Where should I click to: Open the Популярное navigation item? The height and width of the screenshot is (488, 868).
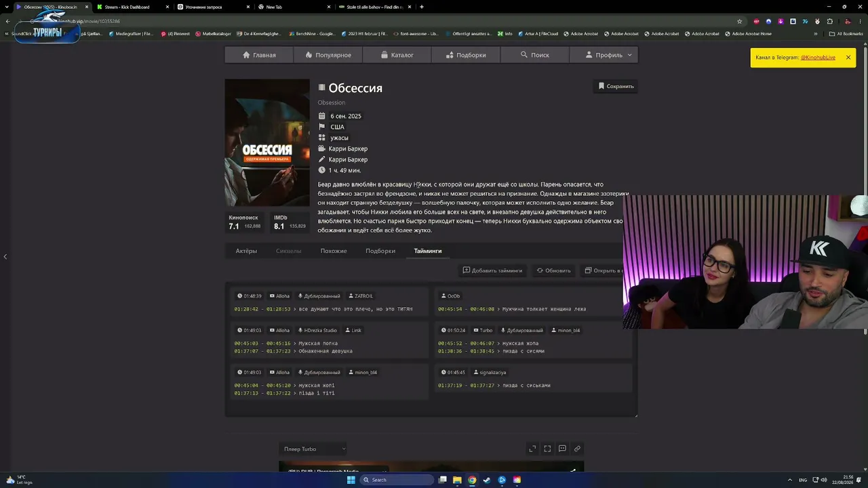(x=328, y=55)
